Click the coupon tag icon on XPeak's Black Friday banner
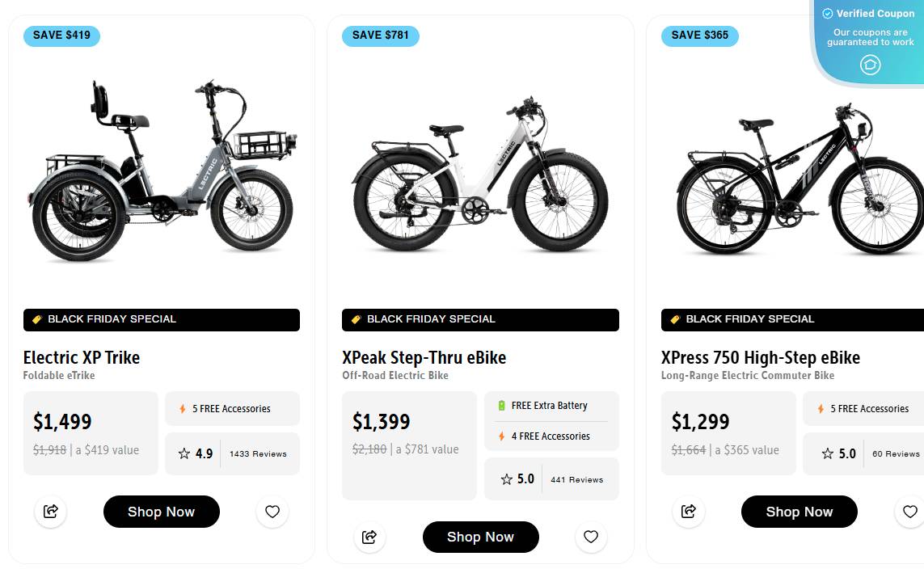 357,319
